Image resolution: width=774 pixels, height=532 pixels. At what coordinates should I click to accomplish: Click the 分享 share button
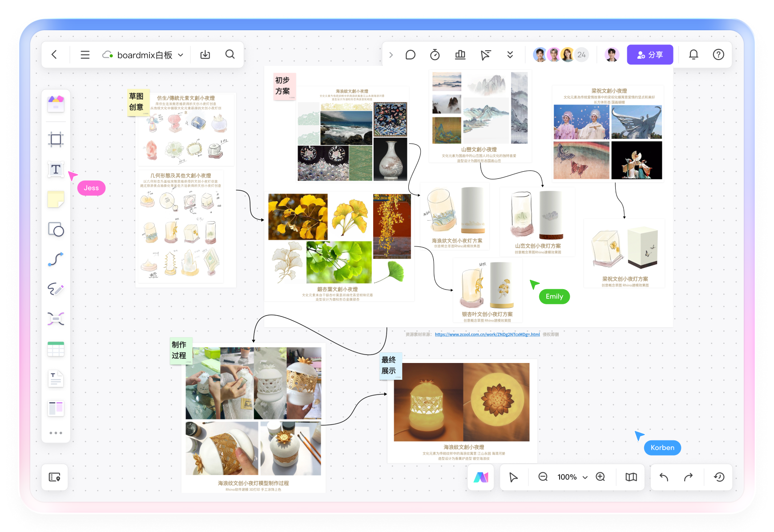[649, 55]
